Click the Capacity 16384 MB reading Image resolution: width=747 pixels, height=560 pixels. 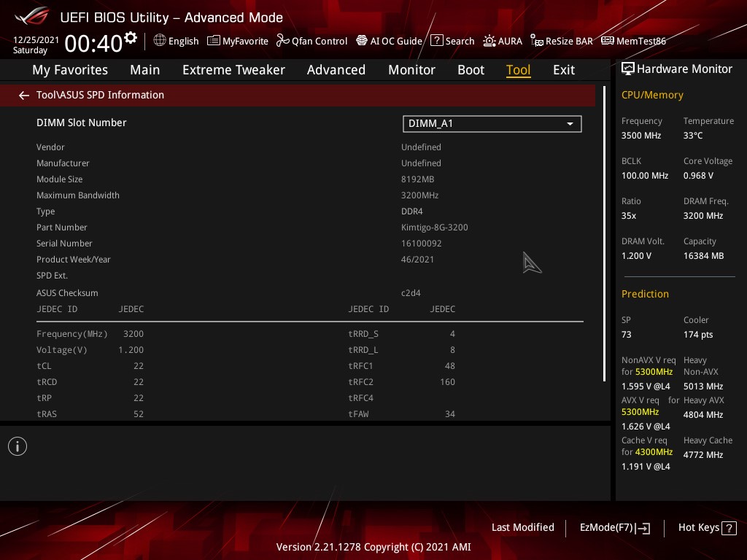tap(704, 249)
